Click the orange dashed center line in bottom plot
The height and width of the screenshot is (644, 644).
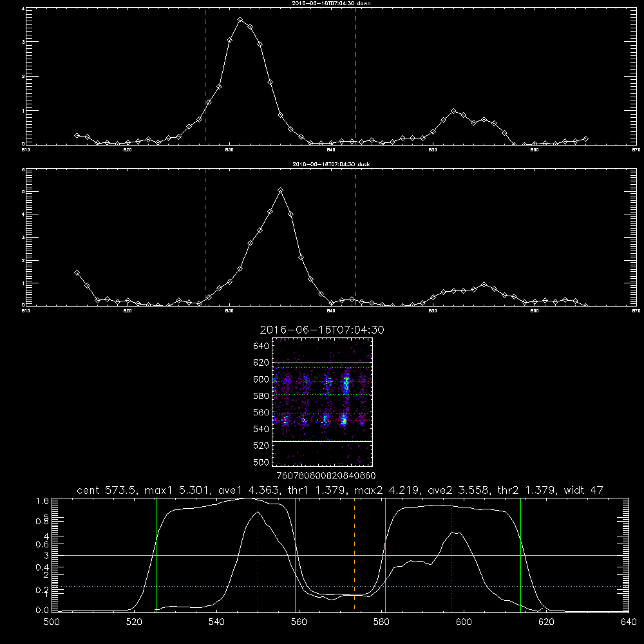tap(354, 554)
